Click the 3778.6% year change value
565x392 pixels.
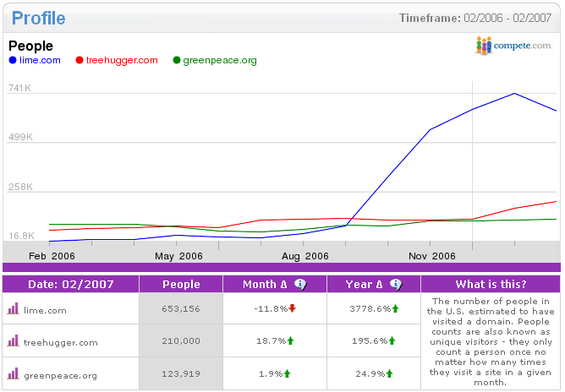click(x=370, y=309)
